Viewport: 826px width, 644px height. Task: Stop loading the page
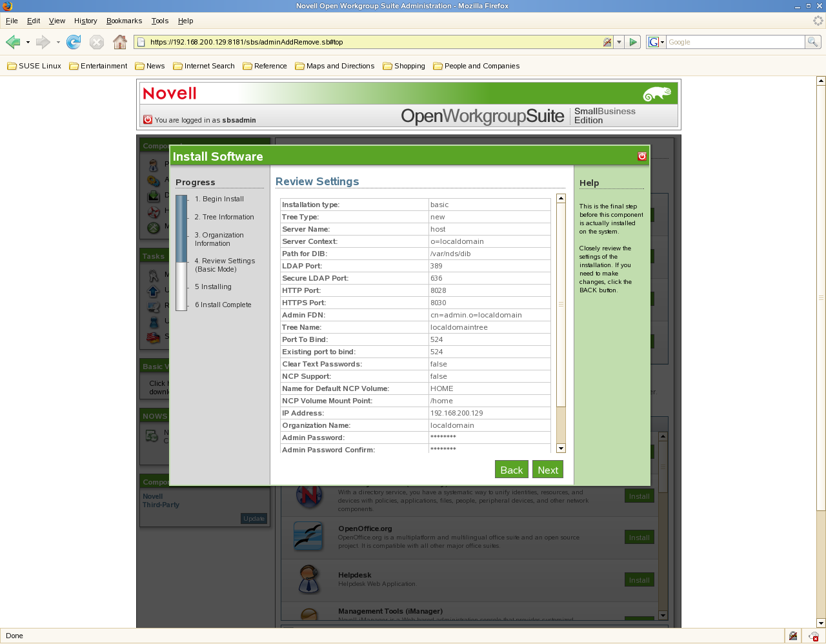coord(97,43)
